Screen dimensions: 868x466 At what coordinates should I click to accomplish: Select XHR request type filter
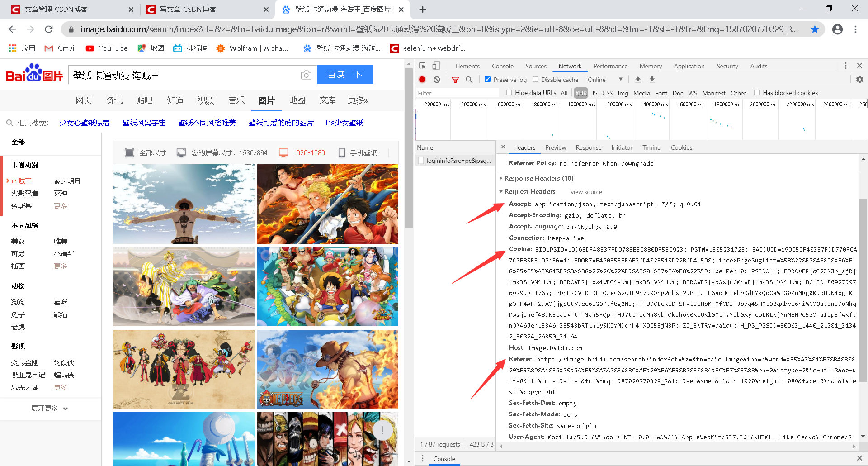581,93
